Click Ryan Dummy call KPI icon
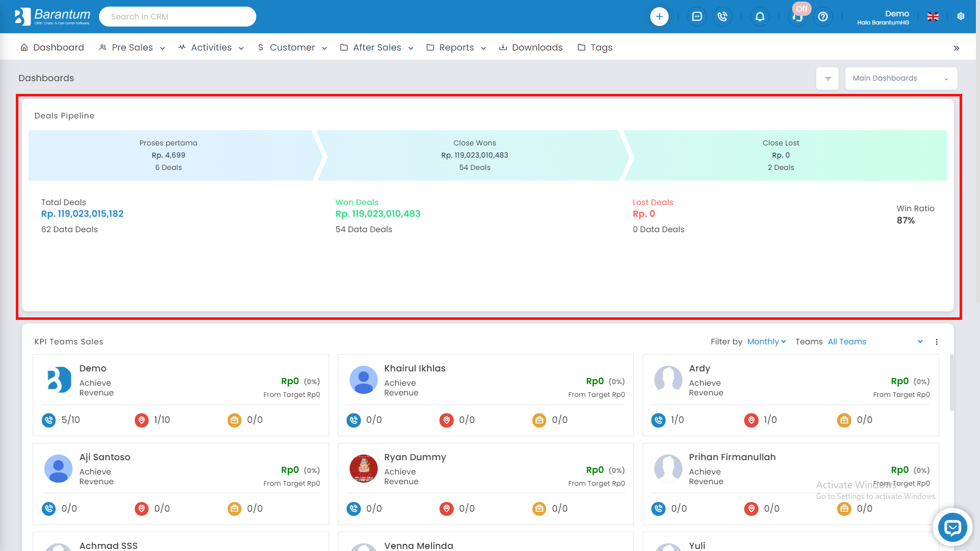This screenshot has width=980, height=551. [x=353, y=509]
